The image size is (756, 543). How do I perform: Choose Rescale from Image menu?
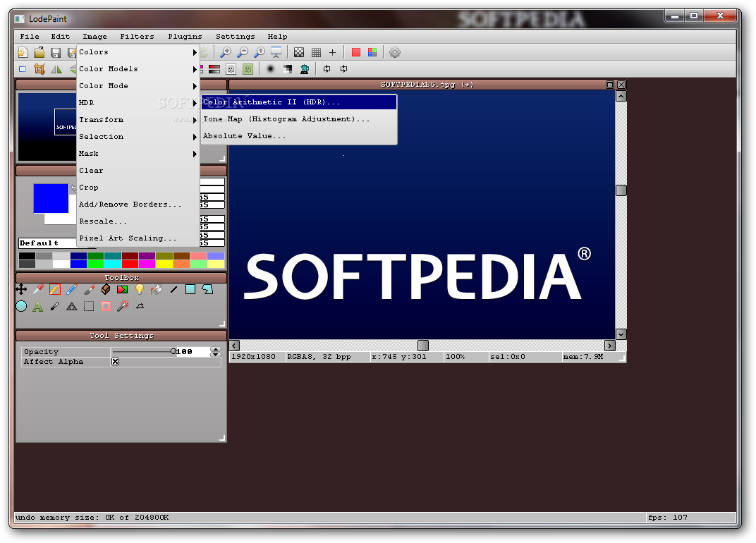tap(138, 221)
